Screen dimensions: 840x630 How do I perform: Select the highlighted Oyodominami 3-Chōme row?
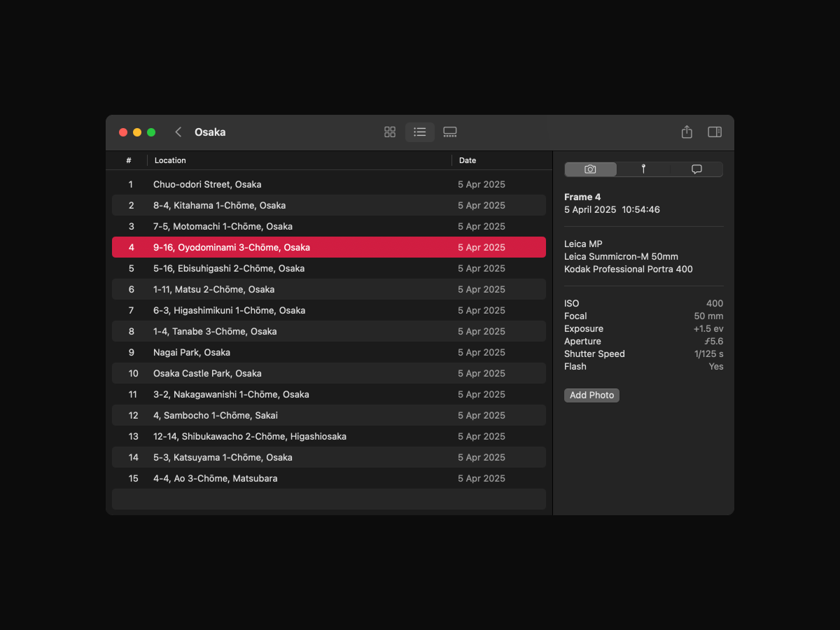(x=329, y=248)
